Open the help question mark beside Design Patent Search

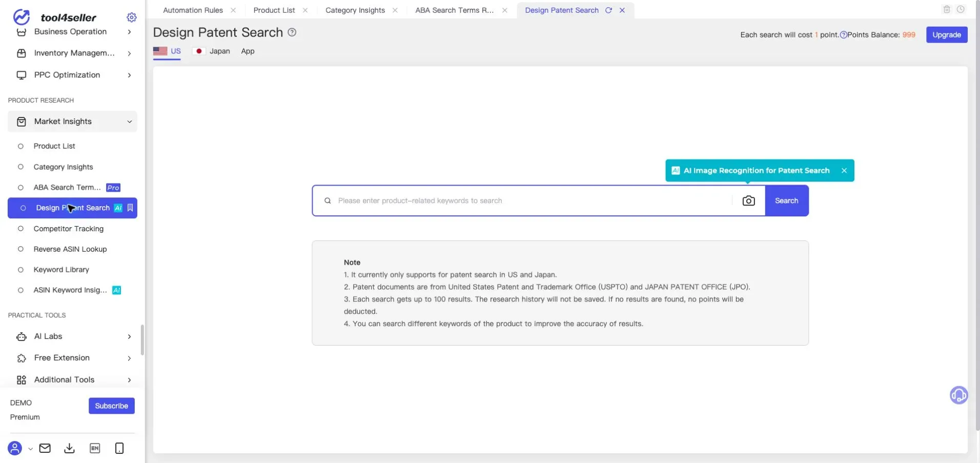click(x=292, y=32)
